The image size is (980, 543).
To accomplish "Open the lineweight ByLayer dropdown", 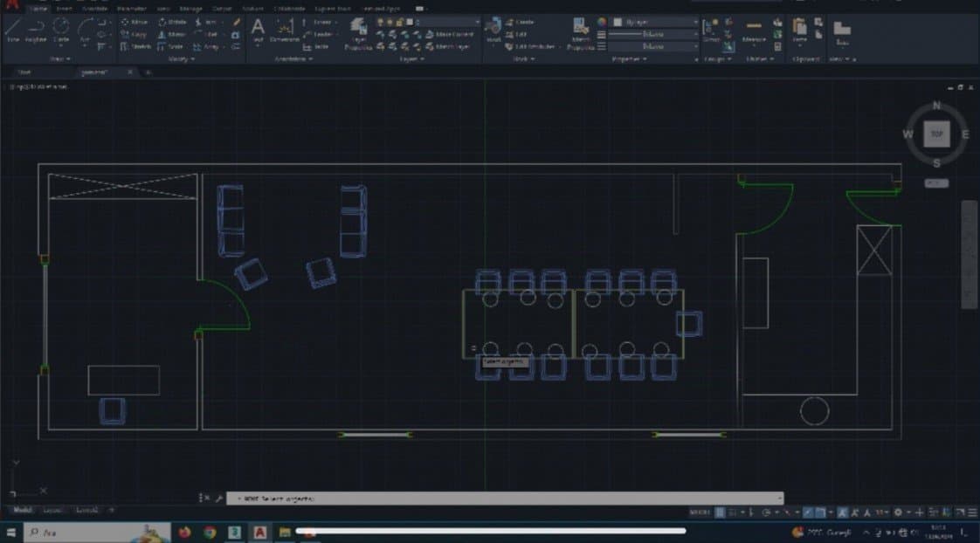I will click(654, 34).
